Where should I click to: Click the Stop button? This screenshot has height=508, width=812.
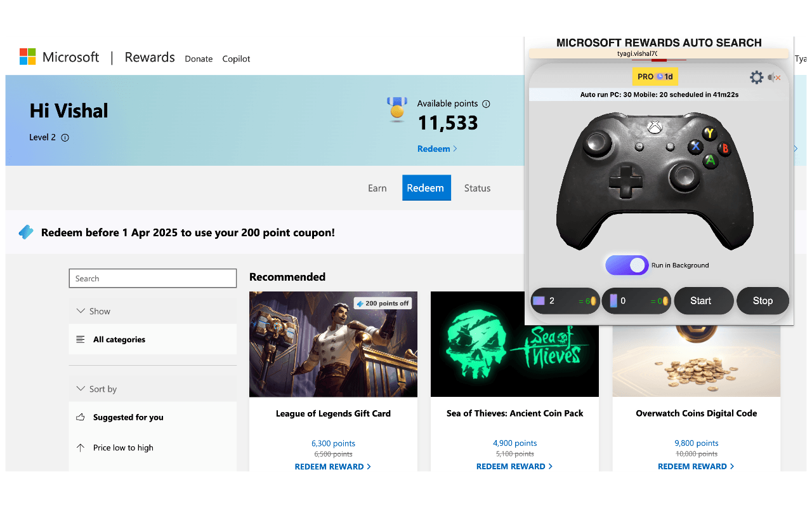tap(763, 301)
